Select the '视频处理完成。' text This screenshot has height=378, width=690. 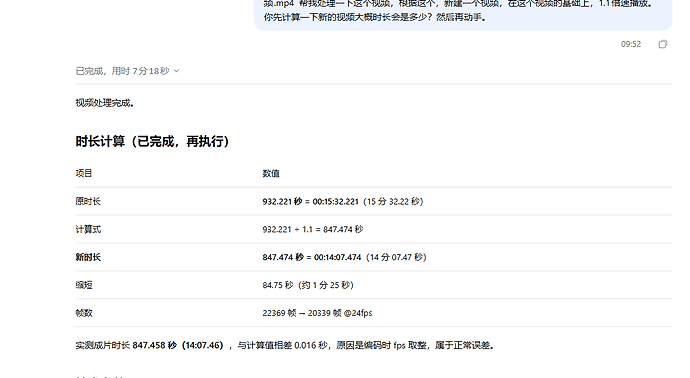tap(105, 103)
